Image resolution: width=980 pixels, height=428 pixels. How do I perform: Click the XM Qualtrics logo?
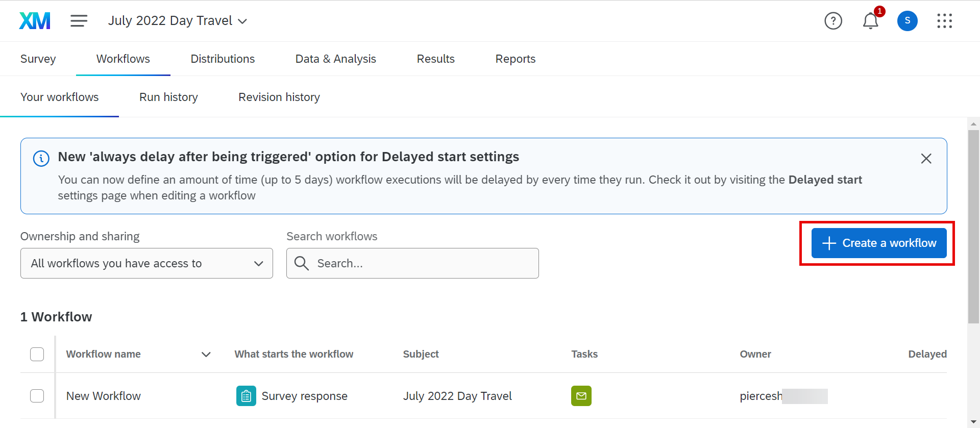click(x=35, y=21)
